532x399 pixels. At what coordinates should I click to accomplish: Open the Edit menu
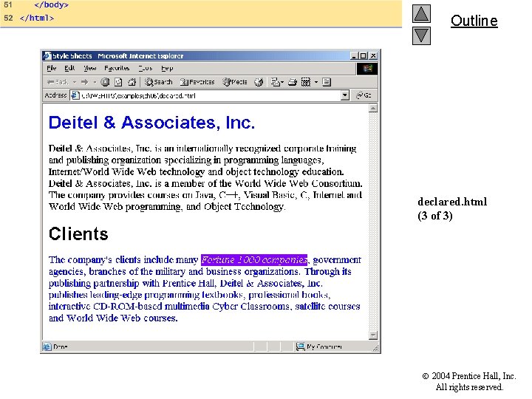69,68
